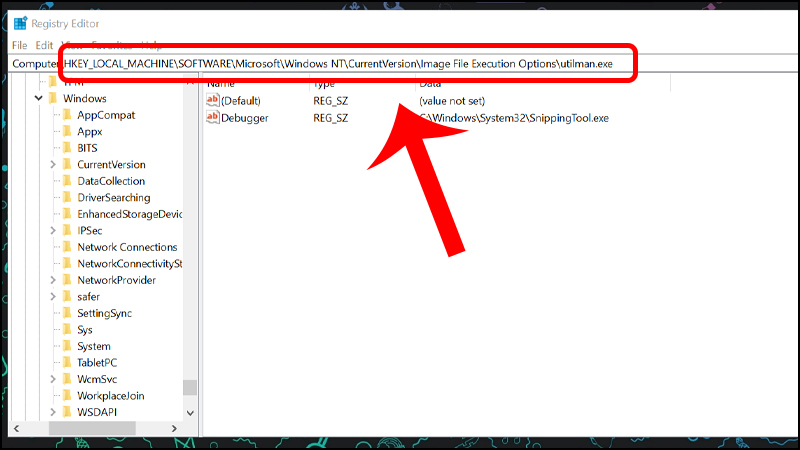This screenshot has height=450, width=800.
Task: Expand the WSDAPI key
Action: [53, 412]
